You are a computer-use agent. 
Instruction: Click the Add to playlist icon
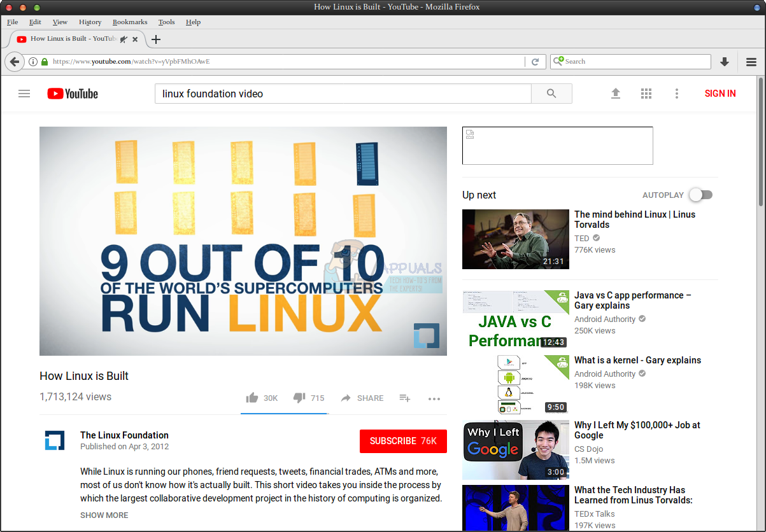(404, 398)
